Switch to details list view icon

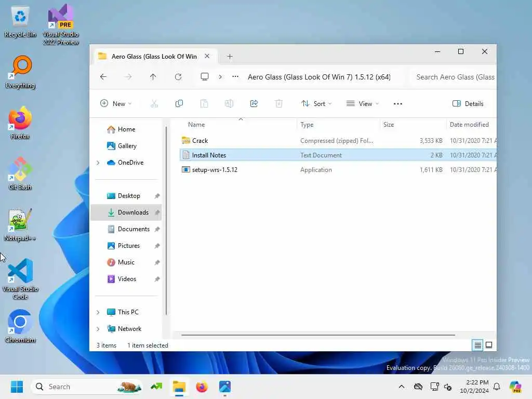478,345
